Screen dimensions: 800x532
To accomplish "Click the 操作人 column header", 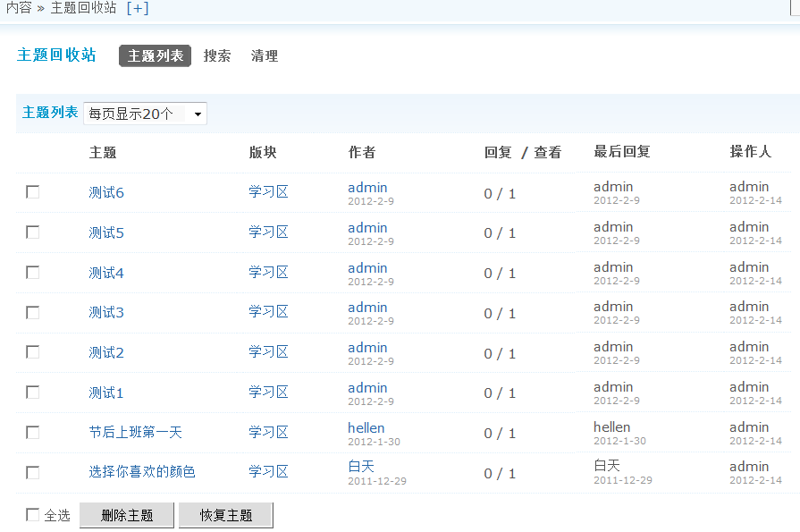I will [x=750, y=152].
